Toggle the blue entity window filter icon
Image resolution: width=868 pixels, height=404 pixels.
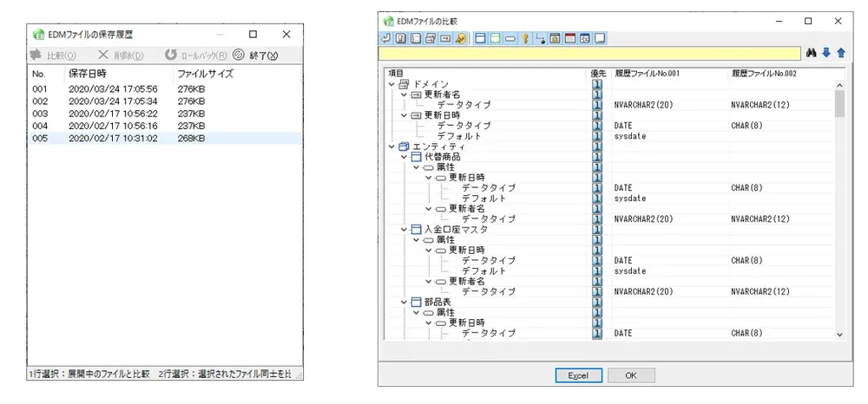(x=481, y=38)
